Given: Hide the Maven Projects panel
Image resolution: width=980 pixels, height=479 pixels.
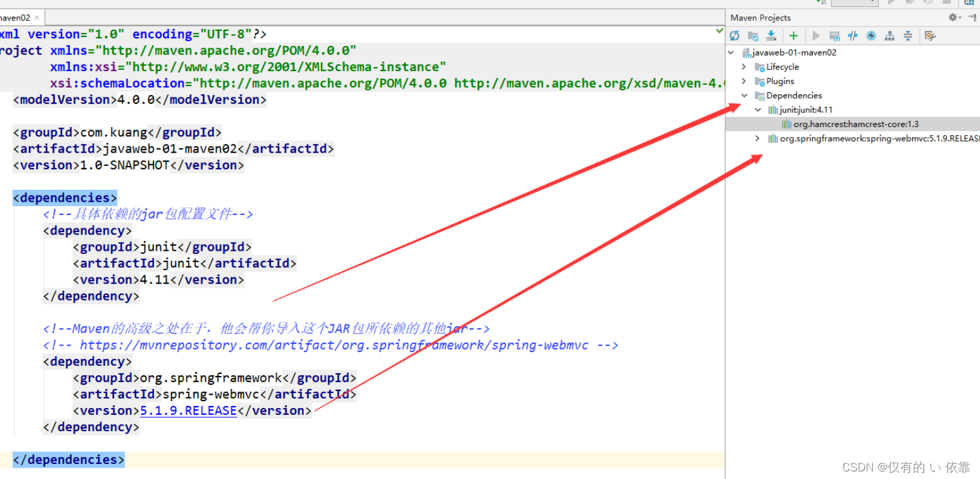Looking at the screenshot, I should point(971,18).
